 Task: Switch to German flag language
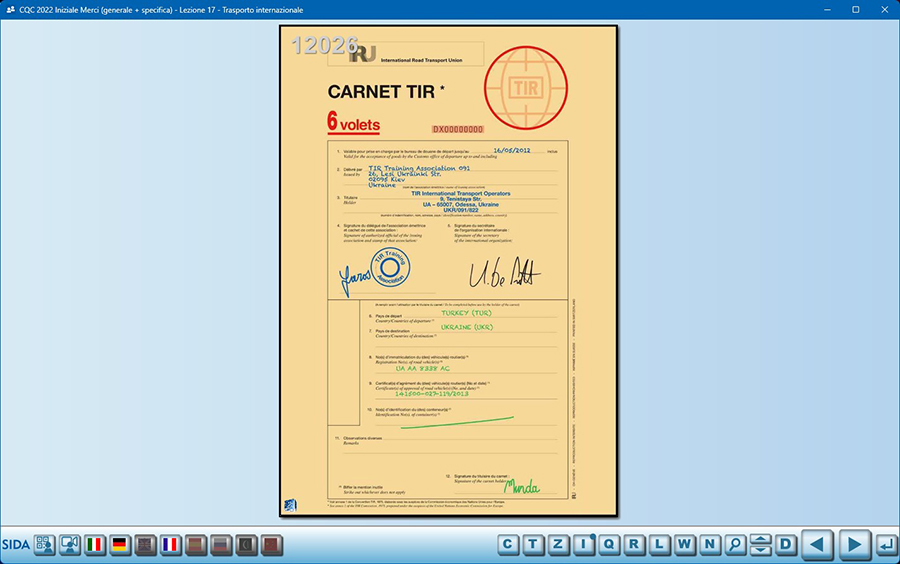[x=120, y=545]
